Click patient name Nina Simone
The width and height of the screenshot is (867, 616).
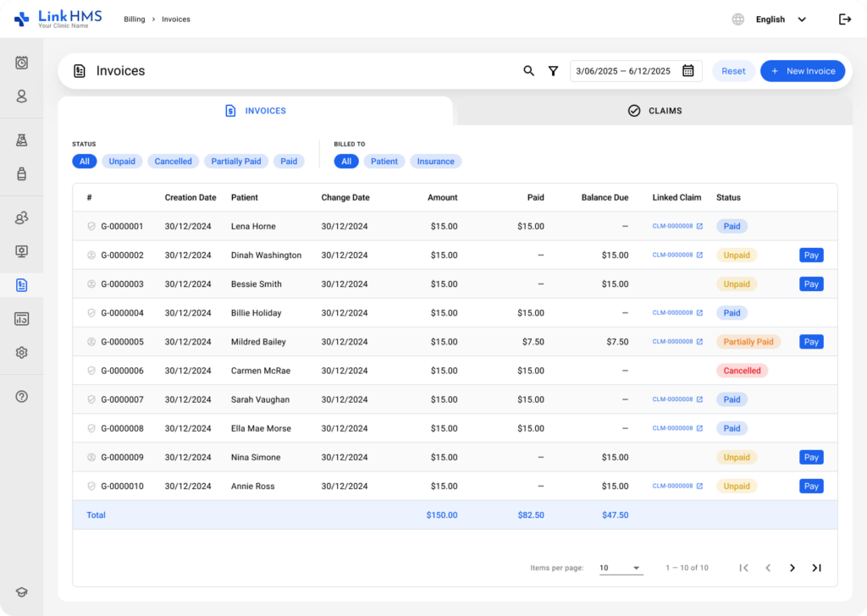(x=256, y=458)
